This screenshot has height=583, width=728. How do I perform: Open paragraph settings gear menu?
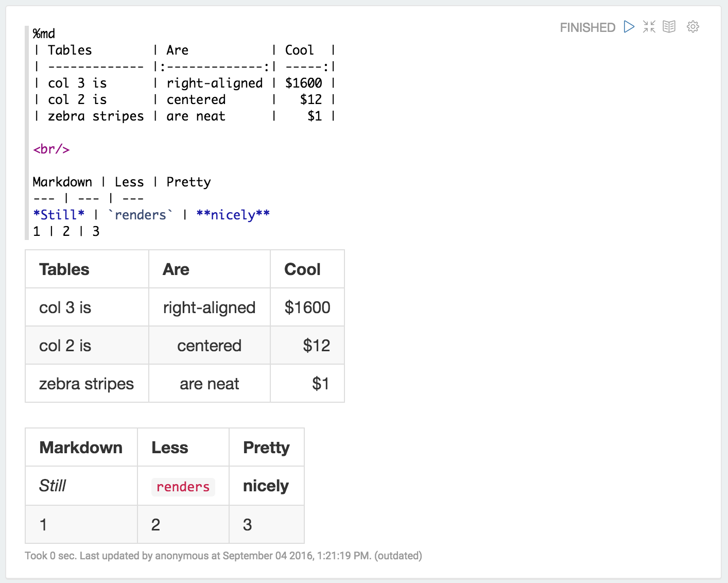point(693,27)
